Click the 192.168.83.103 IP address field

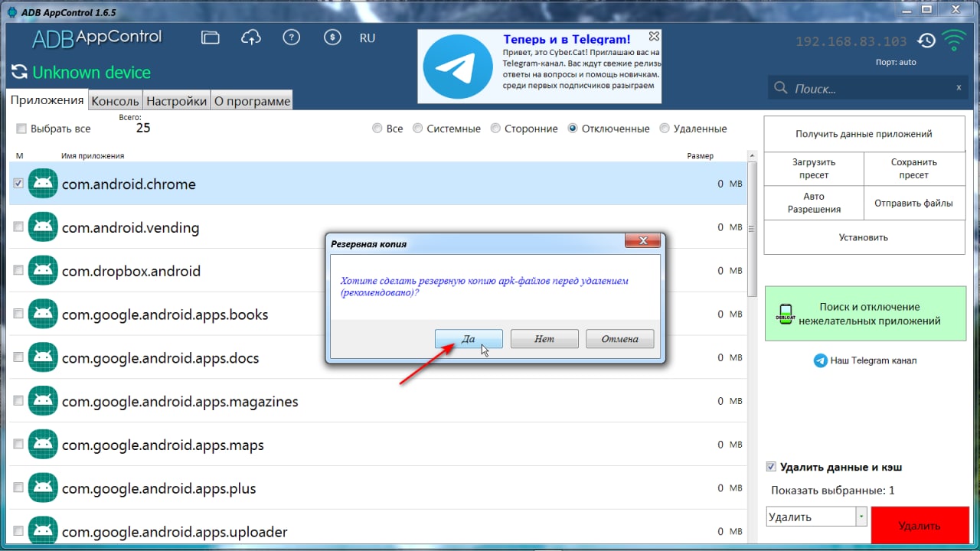click(851, 41)
